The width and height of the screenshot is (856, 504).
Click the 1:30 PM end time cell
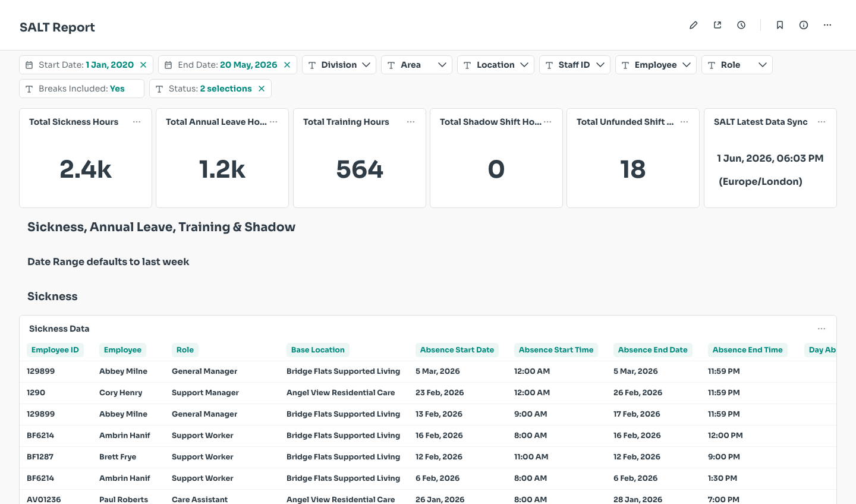[722, 478]
